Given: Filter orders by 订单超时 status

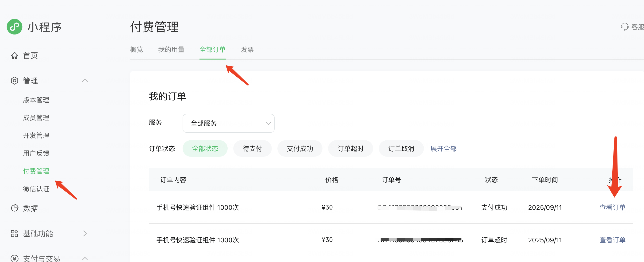Looking at the screenshot, I should [x=350, y=149].
